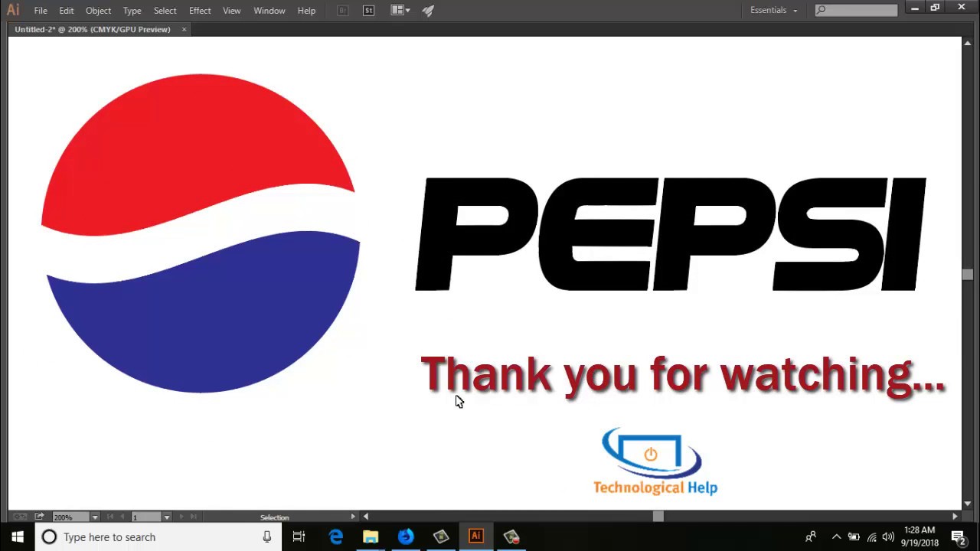The image size is (980, 551).
Task: Open the File menu
Action: click(41, 11)
